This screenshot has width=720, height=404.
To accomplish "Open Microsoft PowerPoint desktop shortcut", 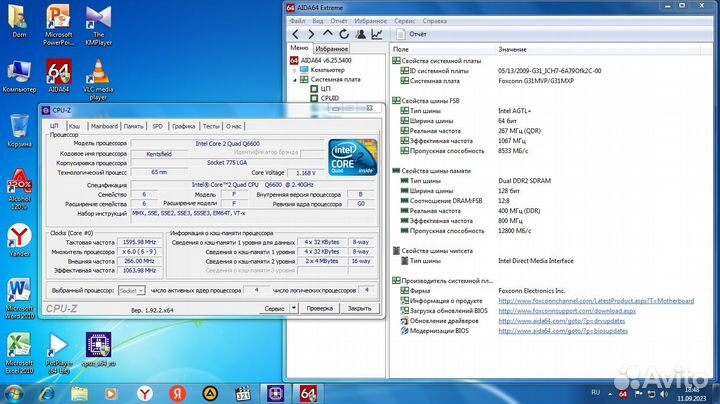I will (x=58, y=25).
